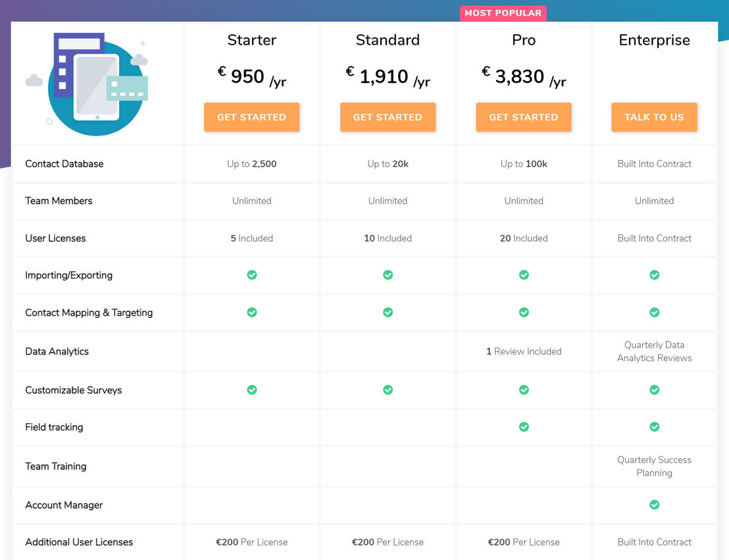Click the Starter plan Get Started button

[x=251, y=117]
